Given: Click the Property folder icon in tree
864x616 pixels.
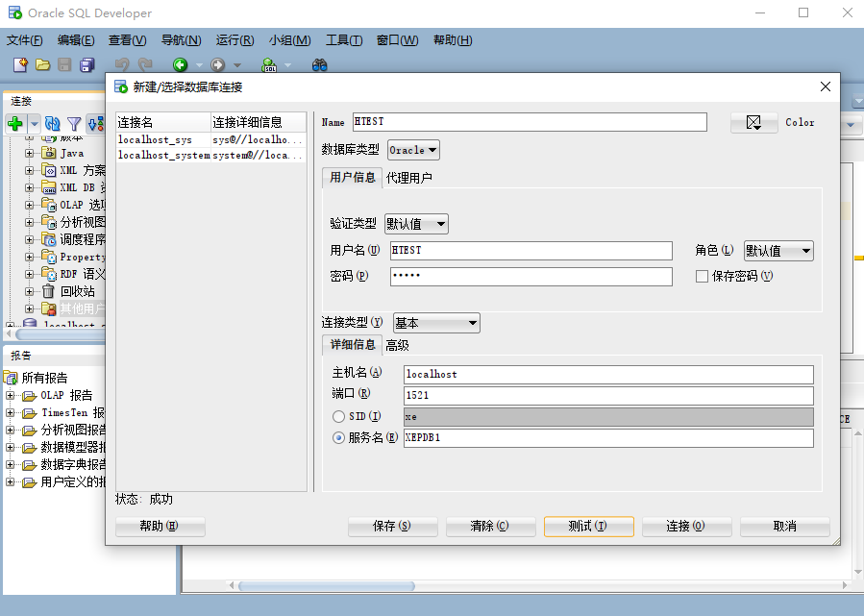Looking at the screenshot, I should (x=49, y=257).
